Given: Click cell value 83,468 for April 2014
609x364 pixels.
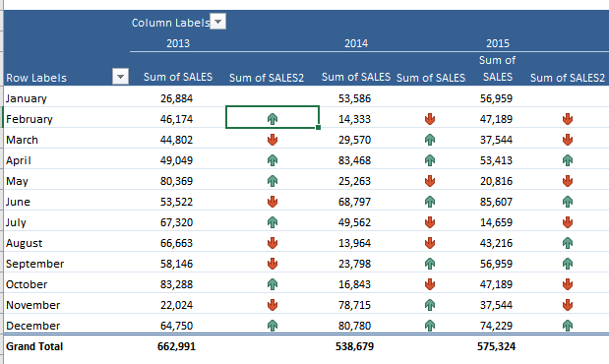Looking at the screenshot, I should point(354,160).
